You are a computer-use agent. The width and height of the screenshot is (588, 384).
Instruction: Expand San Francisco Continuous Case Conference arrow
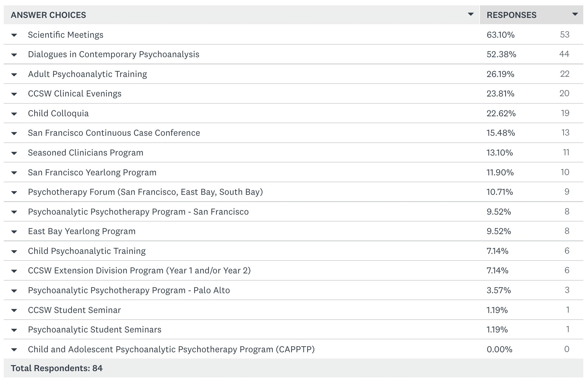coord(14,134)
